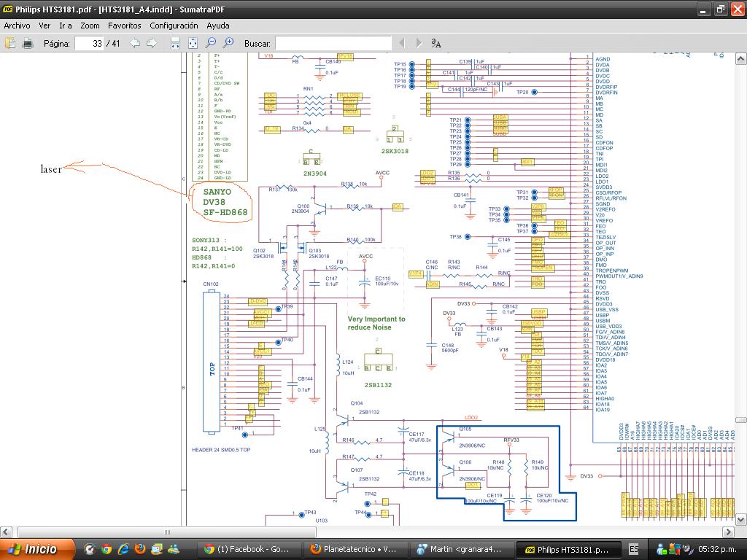747x560 pixels.
Task: Click the ES language bar indicator
Action: tap(634, 550)
